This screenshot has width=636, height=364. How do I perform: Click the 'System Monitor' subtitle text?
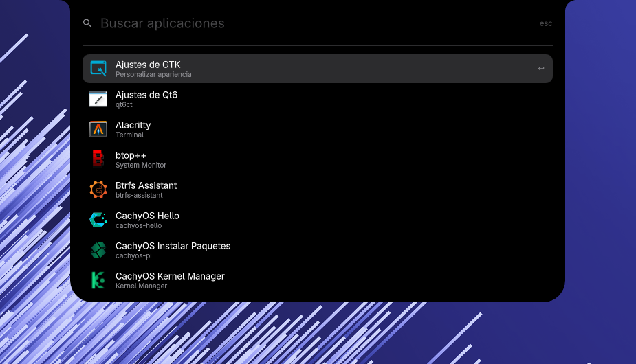[x=141, y=166]
